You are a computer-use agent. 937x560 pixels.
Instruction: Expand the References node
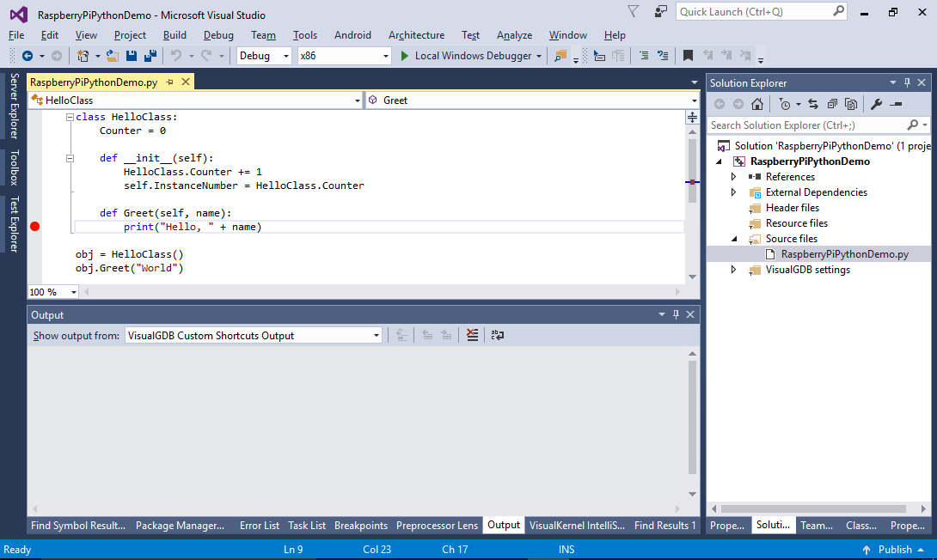coord(734,177)
